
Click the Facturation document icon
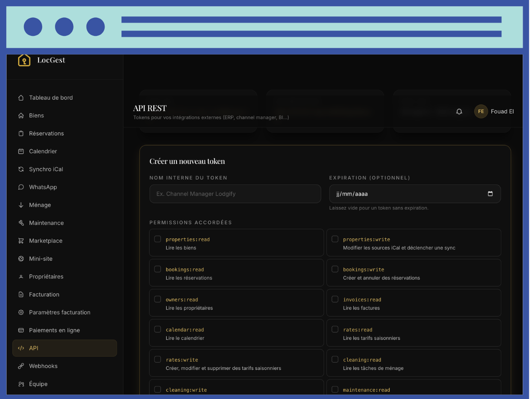tap(21, 294)
